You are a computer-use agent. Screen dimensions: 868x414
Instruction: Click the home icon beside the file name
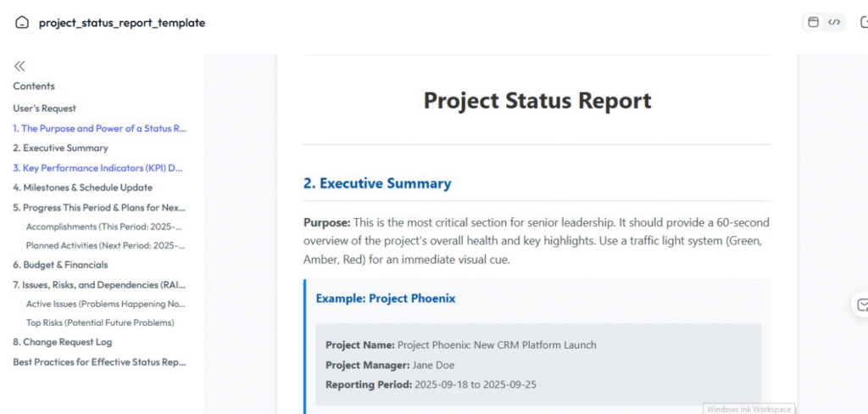[22, 23]
